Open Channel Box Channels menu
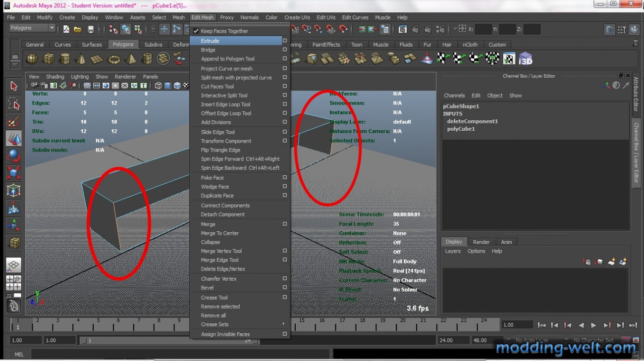 (454, 96)
